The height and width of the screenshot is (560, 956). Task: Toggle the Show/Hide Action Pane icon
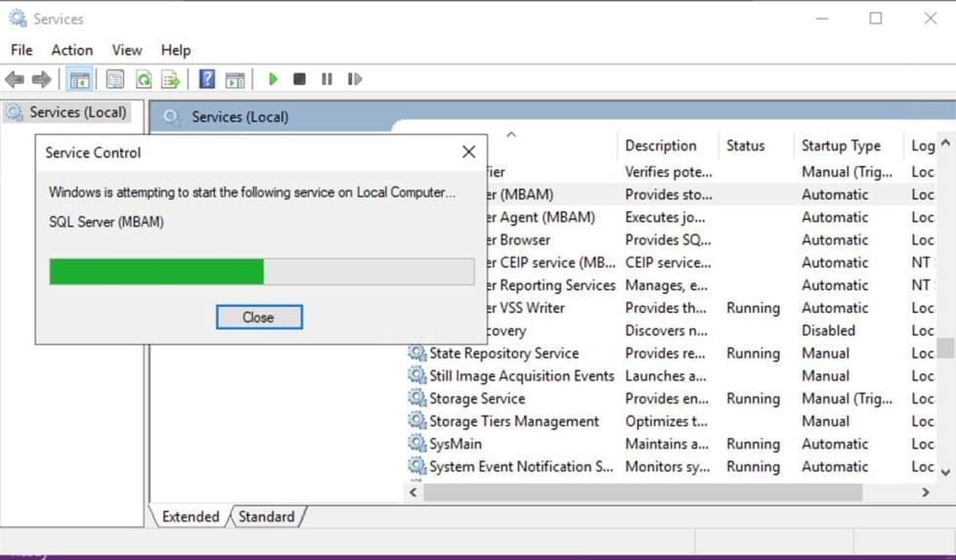coord(235,79)
